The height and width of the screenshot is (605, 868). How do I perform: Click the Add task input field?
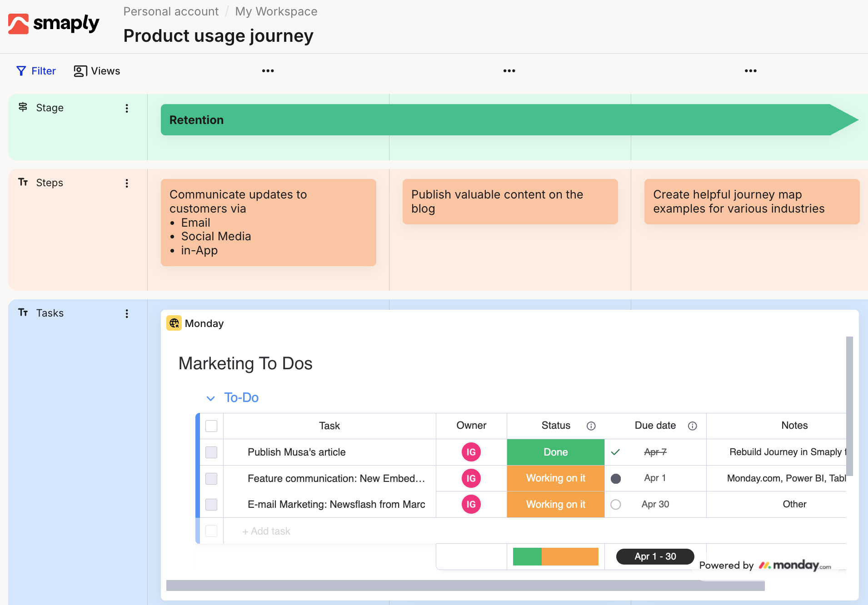(x=266, y=531)
